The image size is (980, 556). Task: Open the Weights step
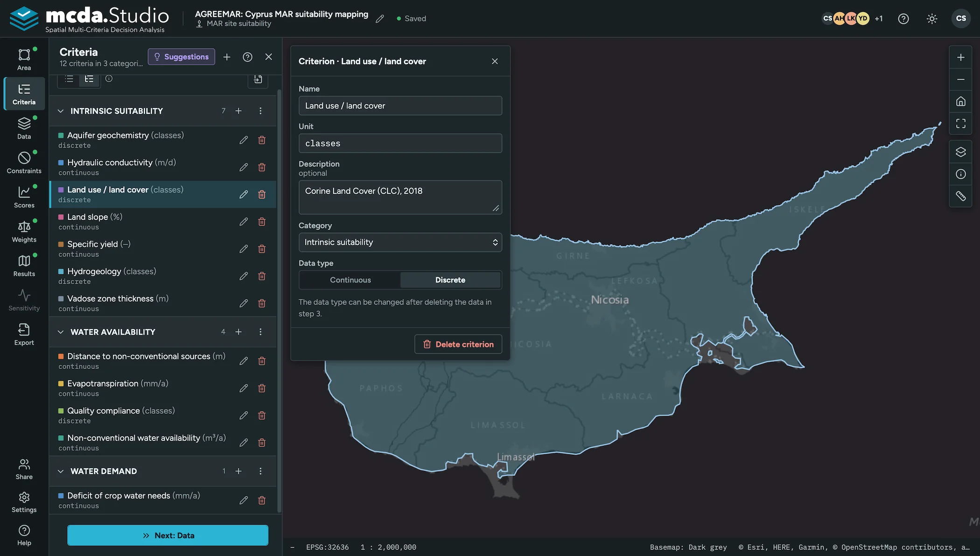(x=24, y=231)
